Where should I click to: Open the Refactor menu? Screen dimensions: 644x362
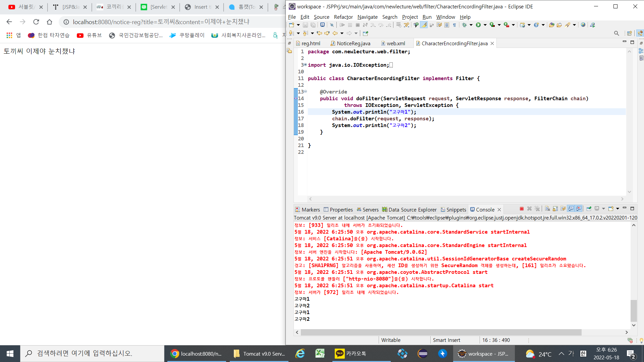[343, 17]
